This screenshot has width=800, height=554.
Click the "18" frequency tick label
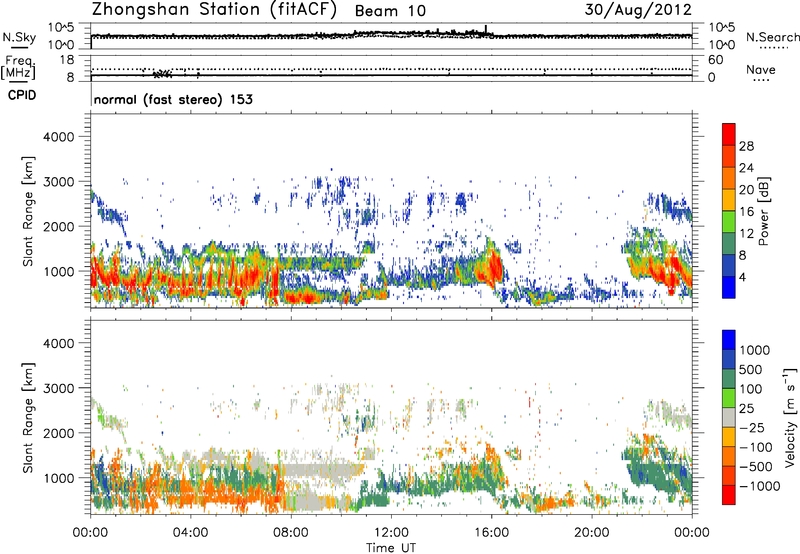click(x=67, y=60)
